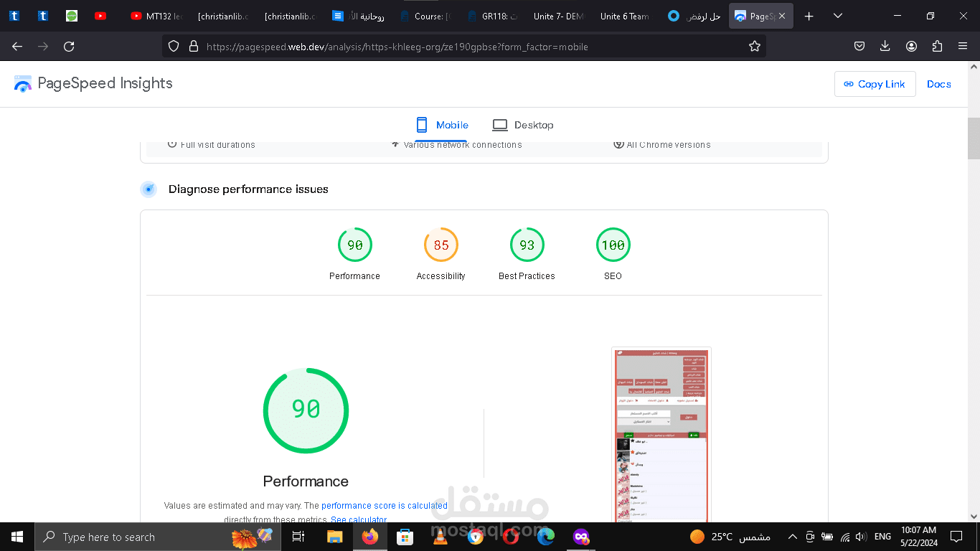Open Microsoft Store from the taskbar
Viewport: 980px width, 551px height.
(x=405, y=537)
